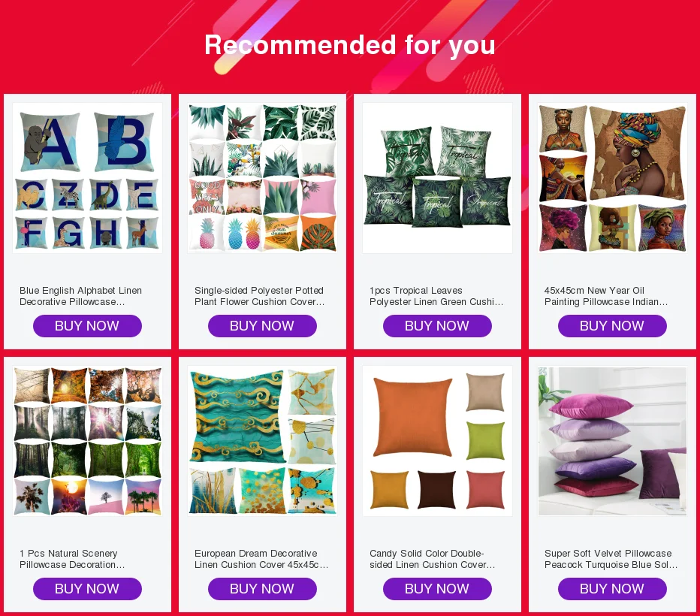Open the 1pcs Tropical Leaves title link

click(x=436, y=296)
